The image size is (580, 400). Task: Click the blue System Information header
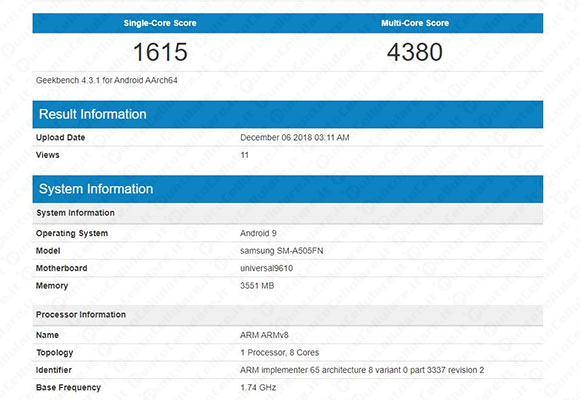[288, 189]
